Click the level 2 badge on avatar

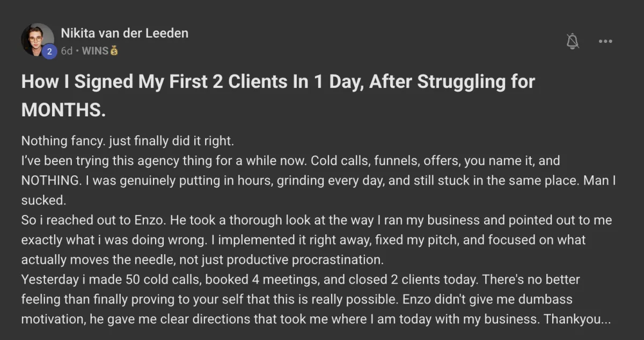click(49, 51)
